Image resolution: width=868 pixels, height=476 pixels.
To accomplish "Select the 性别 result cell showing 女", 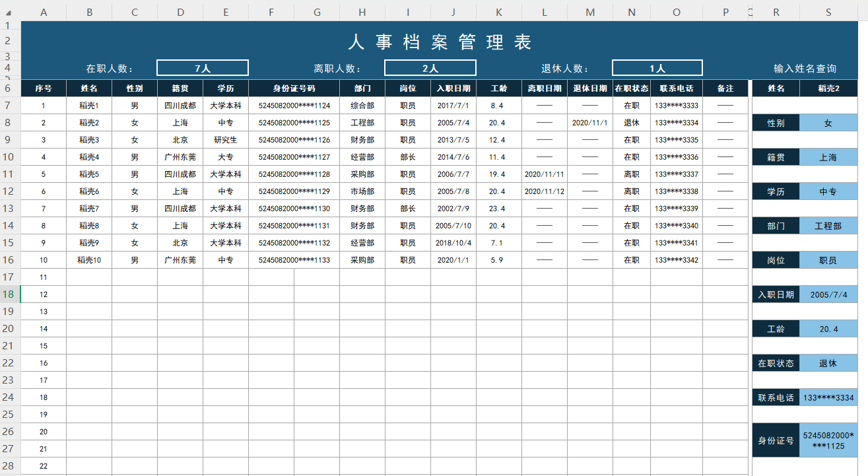I will [x=829, y=122].
